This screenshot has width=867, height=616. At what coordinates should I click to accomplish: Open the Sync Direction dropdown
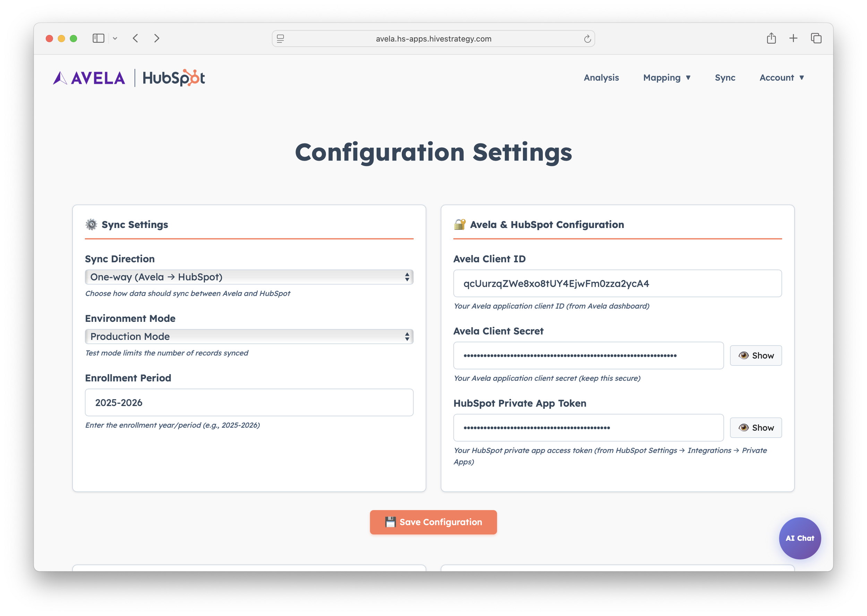coord(249,277)
